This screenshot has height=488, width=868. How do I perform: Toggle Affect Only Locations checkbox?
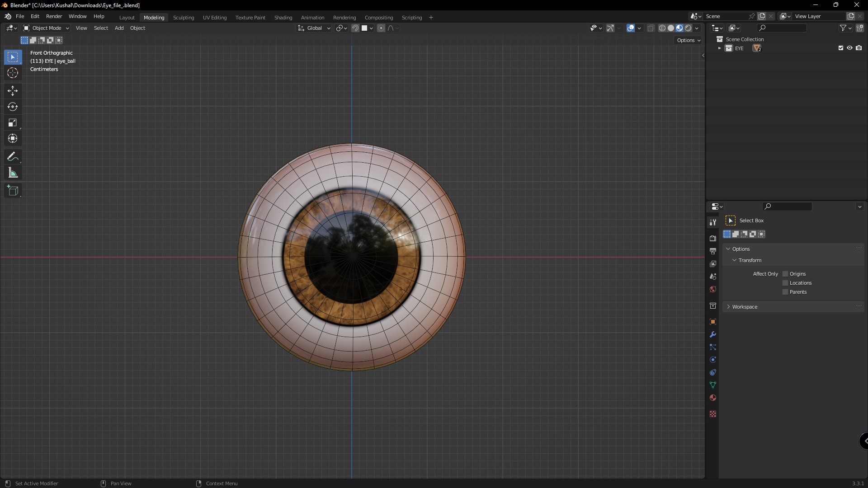point(785,283)
